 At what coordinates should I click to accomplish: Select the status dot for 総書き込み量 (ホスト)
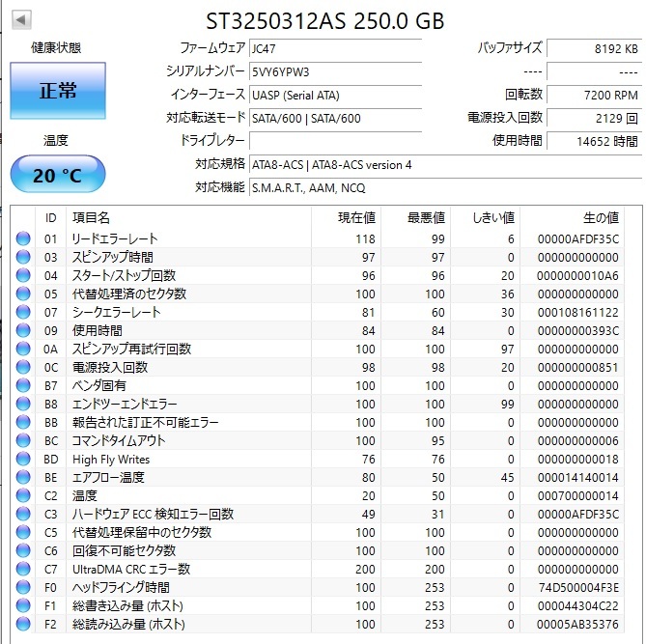pos(23,605)
